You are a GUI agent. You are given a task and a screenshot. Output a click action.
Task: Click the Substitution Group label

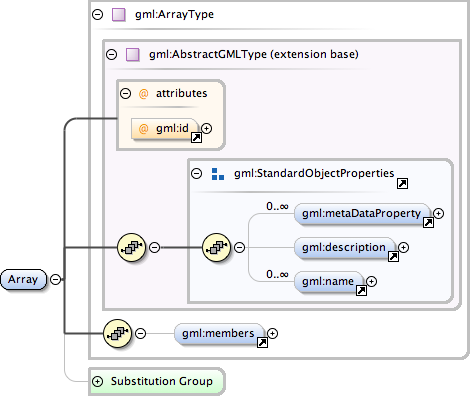click(162, 381)
